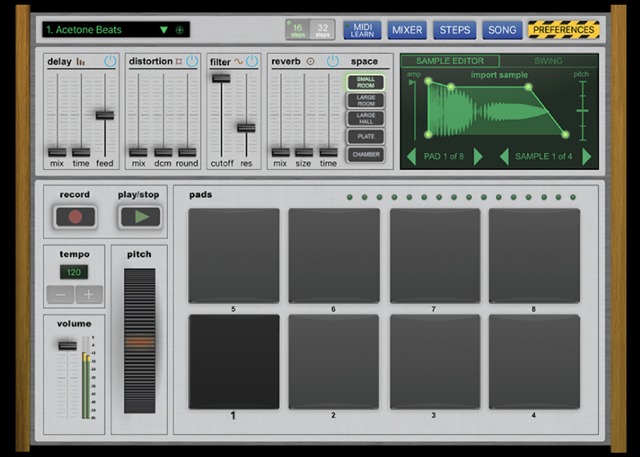
Task: Increase tempo with the plus button
Action: point(89,294)
